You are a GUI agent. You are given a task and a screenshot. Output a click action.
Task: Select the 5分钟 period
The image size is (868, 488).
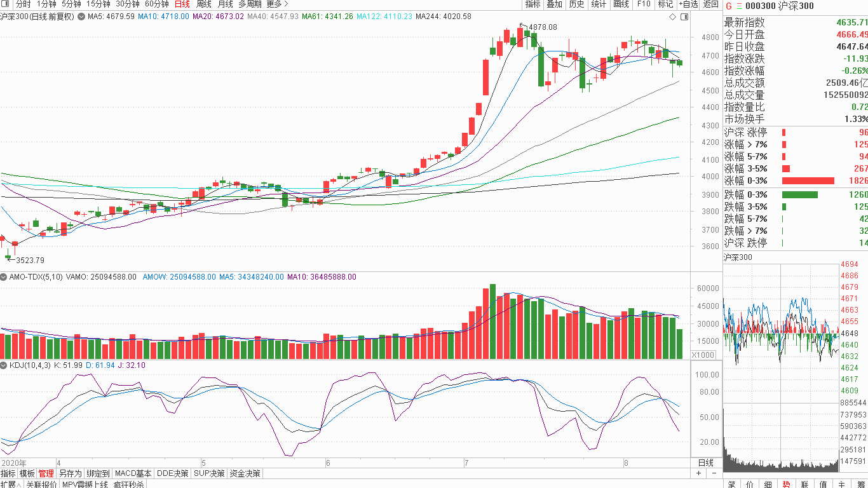point(71,4)
